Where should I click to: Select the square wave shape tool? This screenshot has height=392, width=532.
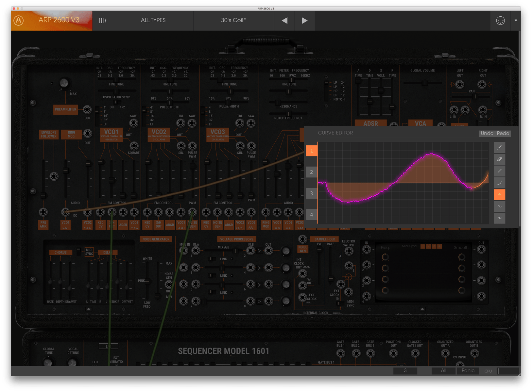499,218
